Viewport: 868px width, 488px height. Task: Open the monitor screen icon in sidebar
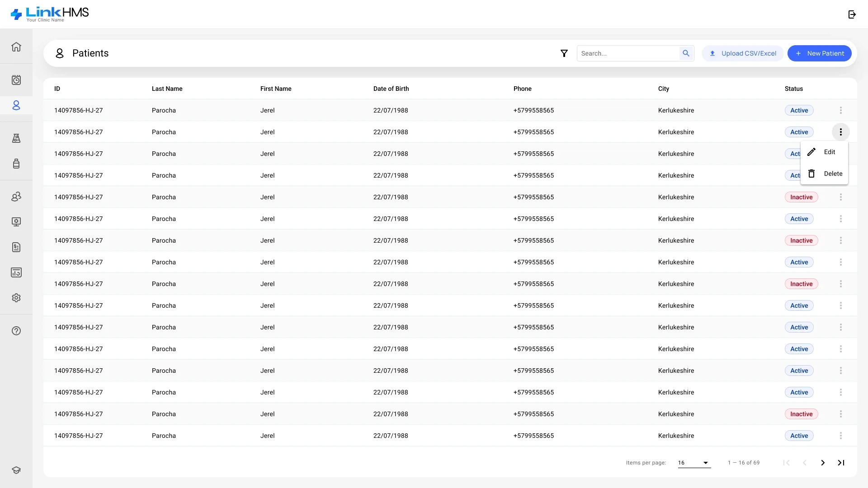pyautogui.click(x=16, y=222)
